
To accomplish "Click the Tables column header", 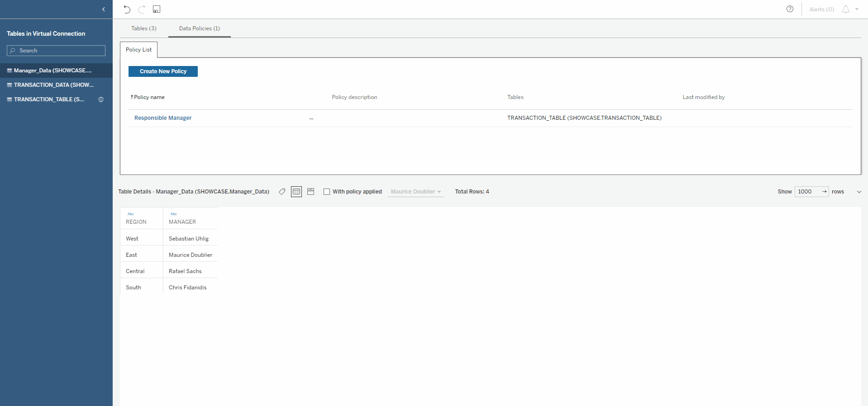I will point(515,97).
